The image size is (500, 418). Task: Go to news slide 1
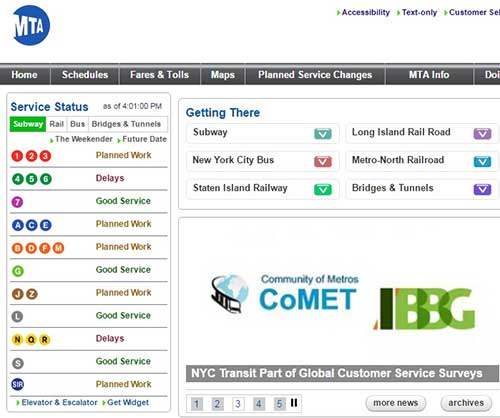pos(197,404)
